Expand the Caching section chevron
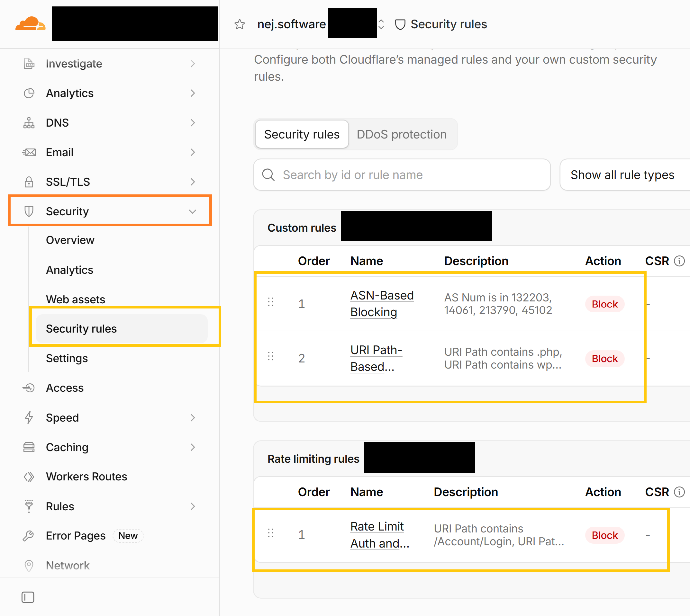This screenshot has width=690, height=616. pos(193,447)
